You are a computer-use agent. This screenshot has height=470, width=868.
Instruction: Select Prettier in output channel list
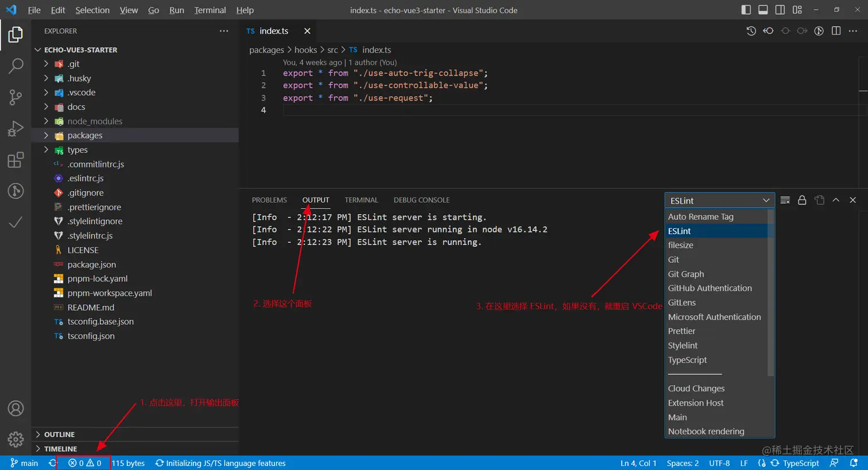tap(716, 331)
